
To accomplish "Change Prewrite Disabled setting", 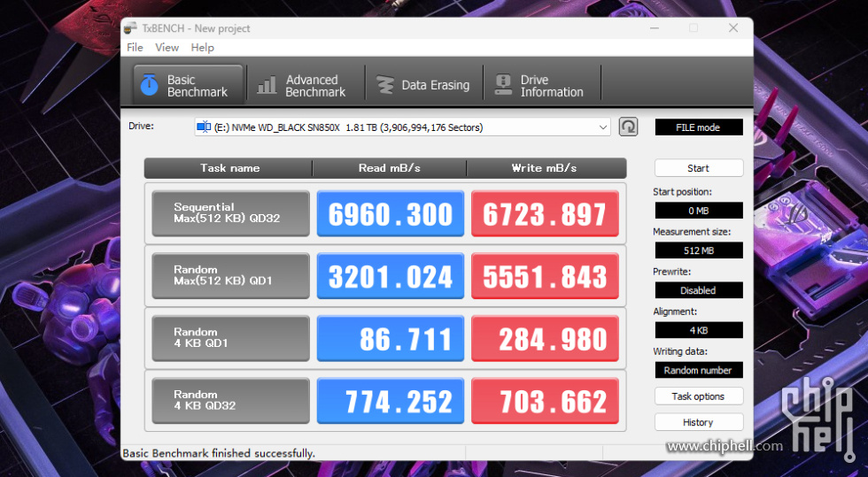I will (699, 290).
